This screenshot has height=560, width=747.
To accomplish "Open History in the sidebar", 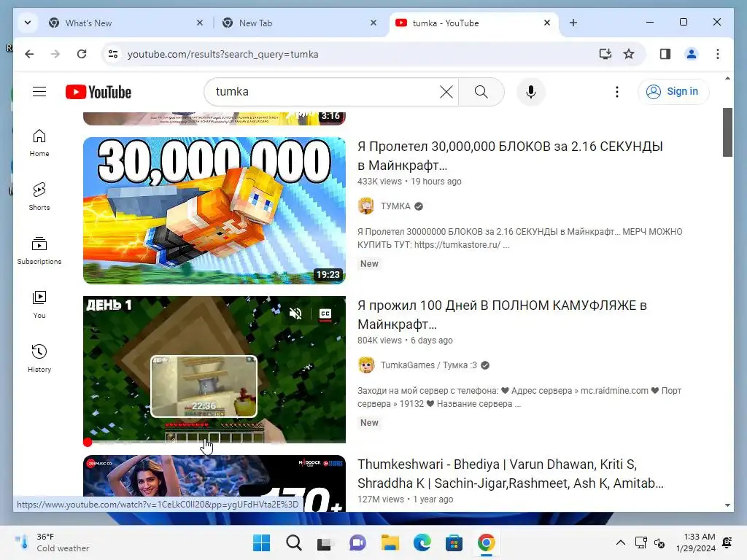I will tap(39, 359).
